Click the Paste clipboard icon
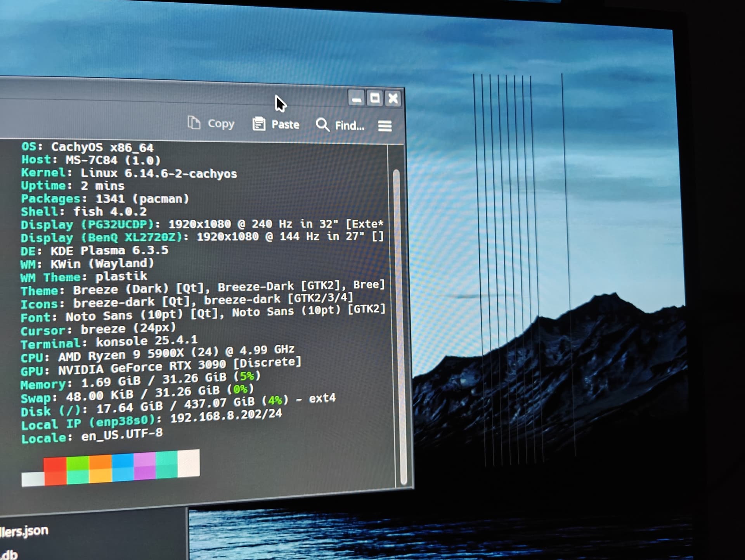The width and height of the screenshot is (745, 560). [x=259, y=124]
